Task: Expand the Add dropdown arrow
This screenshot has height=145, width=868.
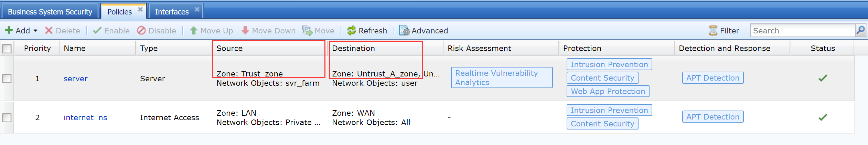Action: tap(35, 31)
